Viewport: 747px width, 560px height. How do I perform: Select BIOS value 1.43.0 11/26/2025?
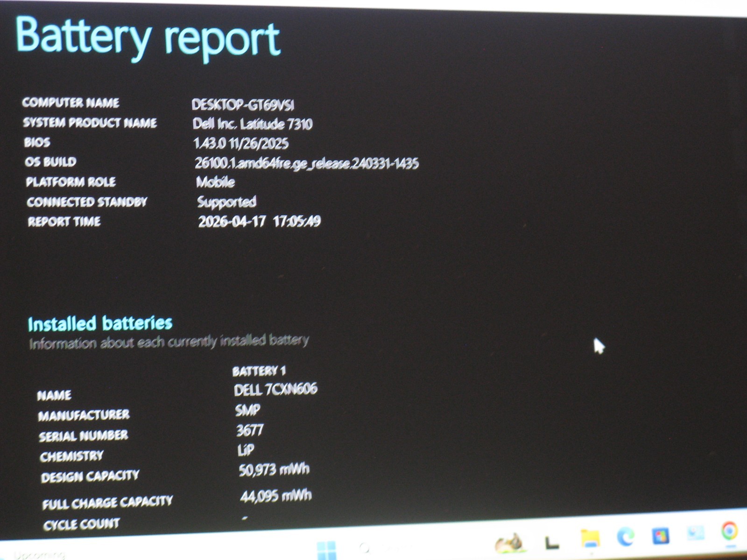[x=241, y=143]
